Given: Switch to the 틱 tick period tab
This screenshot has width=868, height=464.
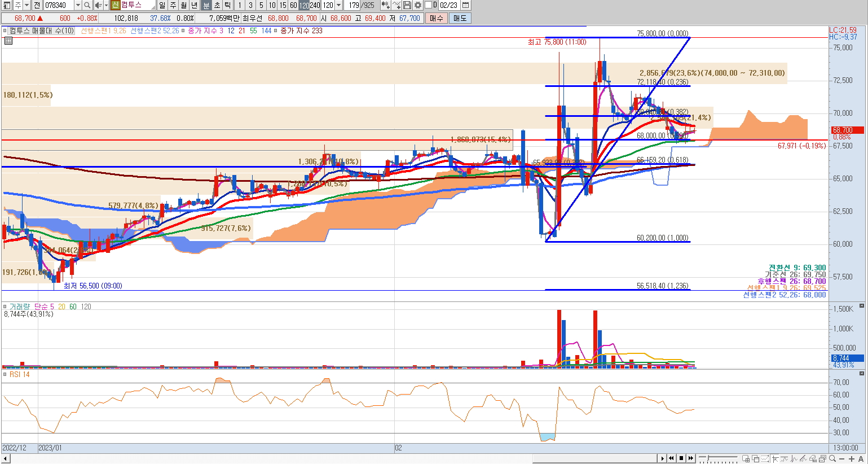Looking at the screenshot, I should [x=227, y=5].
